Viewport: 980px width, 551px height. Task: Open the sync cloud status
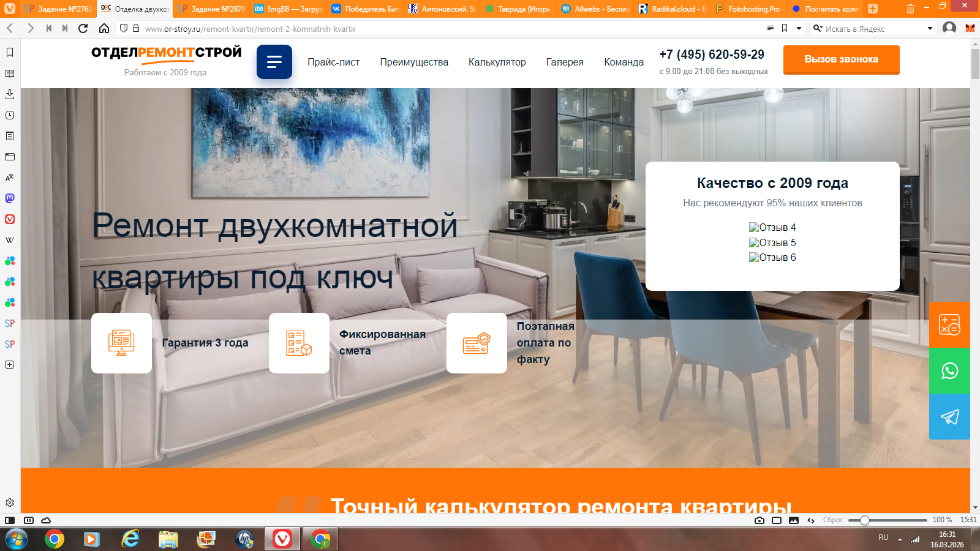[46, 520]
